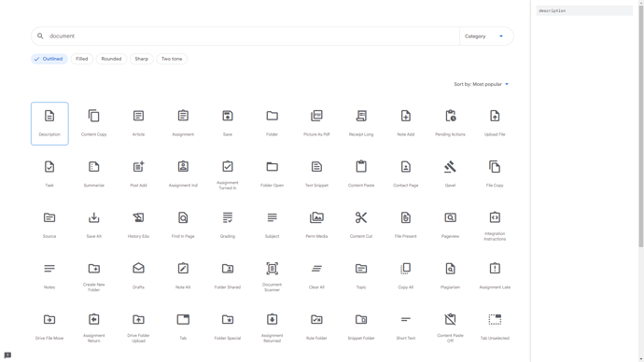
Task: Select the Receipt Long icon
Action: point(361,116)
